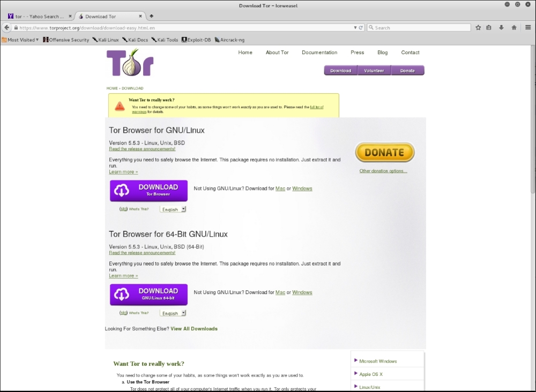Expand the Most Visited bookmarks menu
Image resolution: width=536 pixels, height=392 pixels.
(20, 40)
